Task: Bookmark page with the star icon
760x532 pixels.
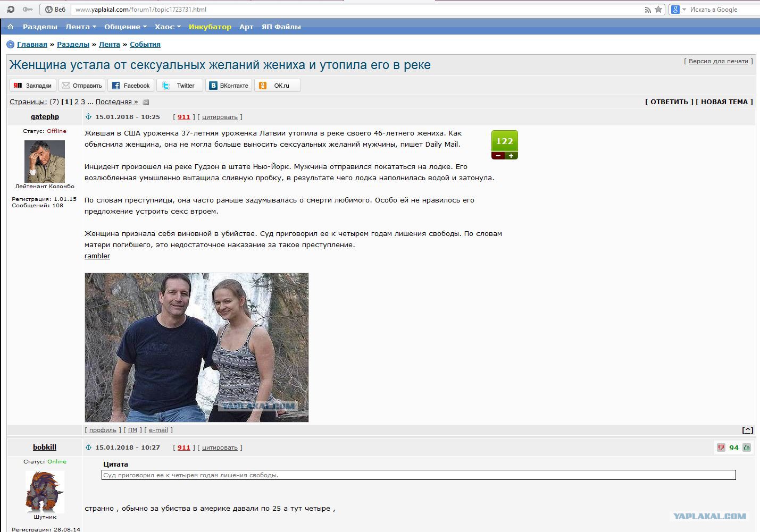Action: coord(658,10)
